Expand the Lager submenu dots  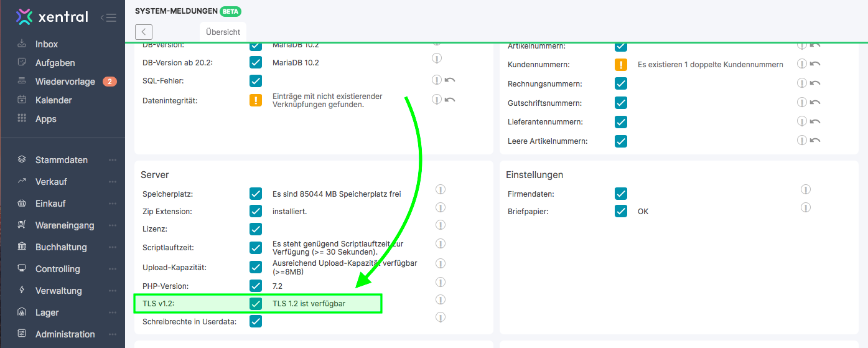[113, 313]
